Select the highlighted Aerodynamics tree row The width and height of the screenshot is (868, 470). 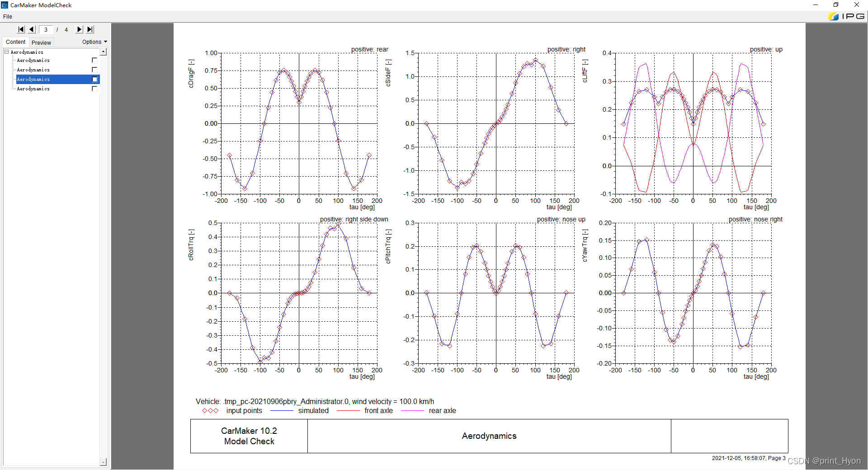pyautogui.click(x=57, y=80)
